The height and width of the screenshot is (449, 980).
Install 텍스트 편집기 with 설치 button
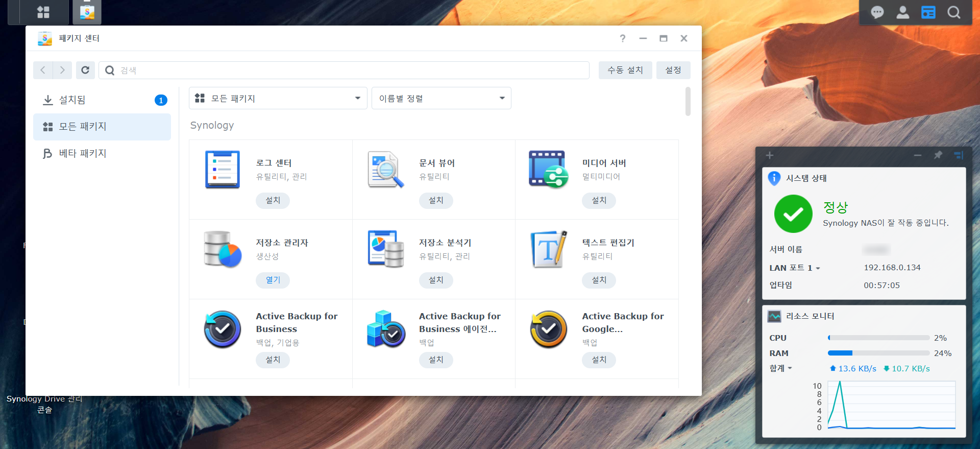coord(599,280)
